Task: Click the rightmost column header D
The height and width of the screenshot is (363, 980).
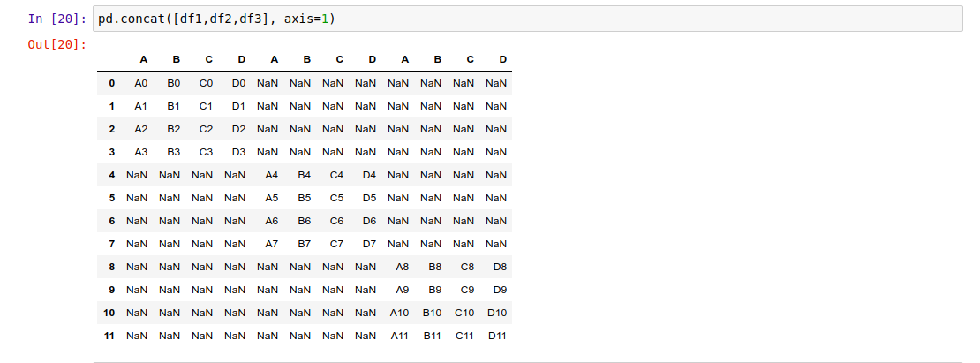Action: [x=502, y=59]
